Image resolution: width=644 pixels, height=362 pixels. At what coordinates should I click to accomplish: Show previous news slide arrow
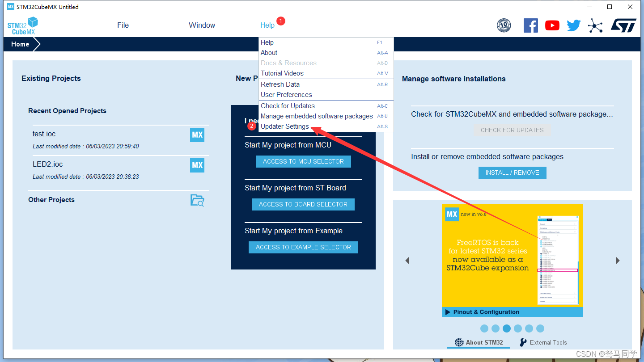click(x=407, y=261)
